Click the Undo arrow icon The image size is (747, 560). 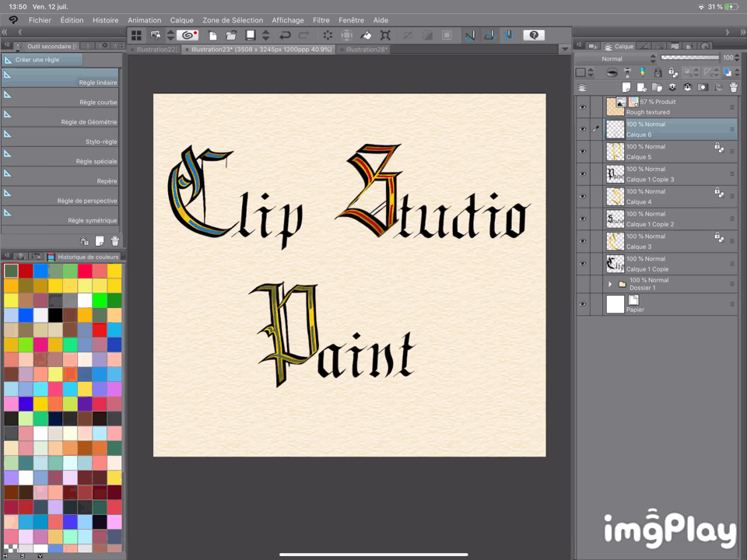click(285, 35)
